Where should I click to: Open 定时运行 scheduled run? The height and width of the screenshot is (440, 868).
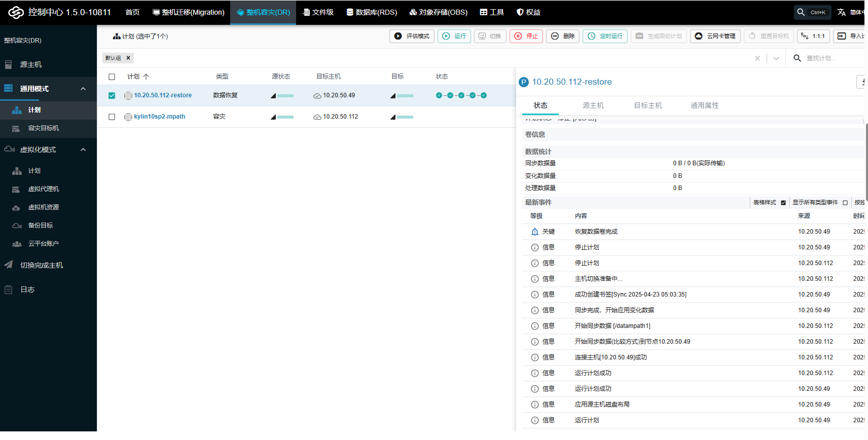click(605, 36)
